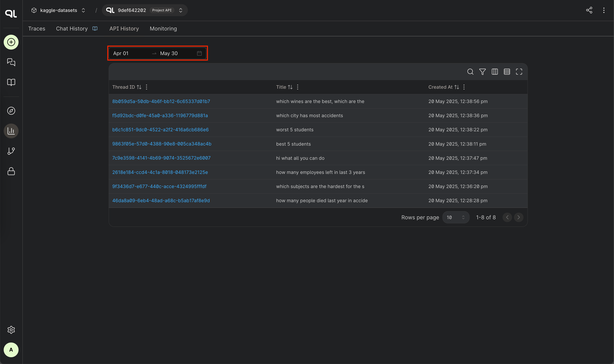Image resolution: width=614 pixels, height=364 pixels.
Task: Open the Rows per page dropdown
Action: (456, 217)
